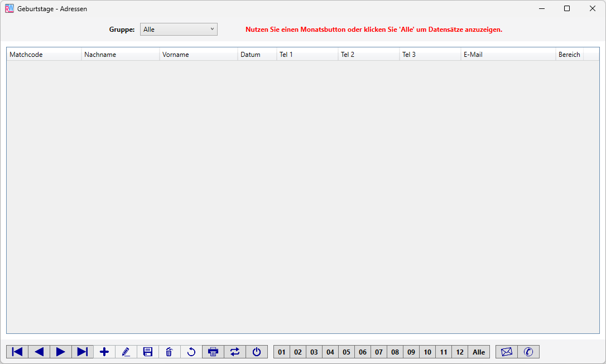Screen dimensions: 606x364
Task: Sort by the Datum column header
Action: pyautogui.click(x=257, y=55)
